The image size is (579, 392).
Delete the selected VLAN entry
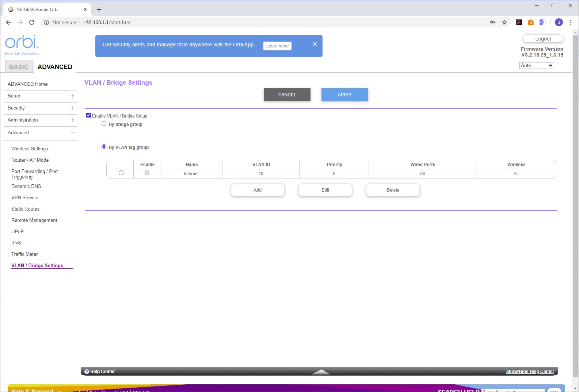[393, 190]
